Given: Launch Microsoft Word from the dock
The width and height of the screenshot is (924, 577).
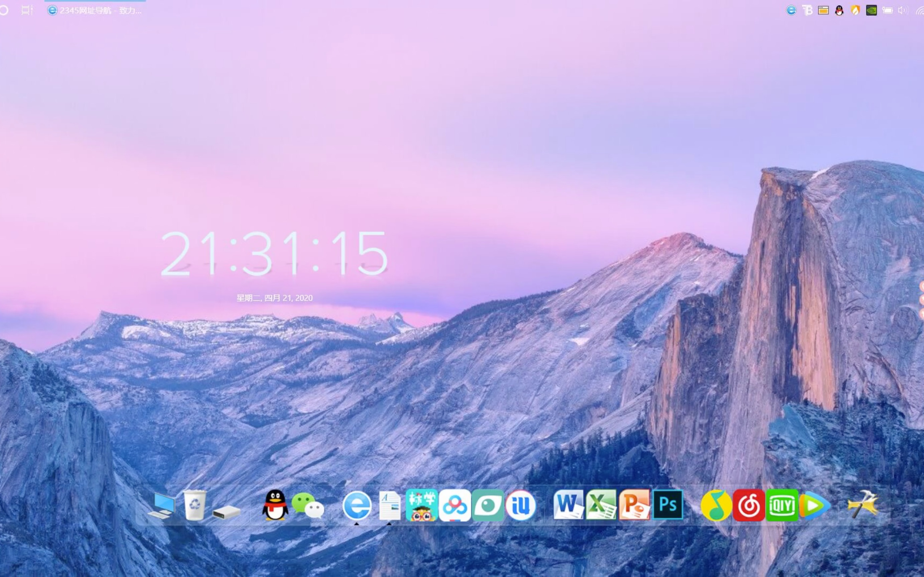Looking at the screenshot, I should pos(568,505).
